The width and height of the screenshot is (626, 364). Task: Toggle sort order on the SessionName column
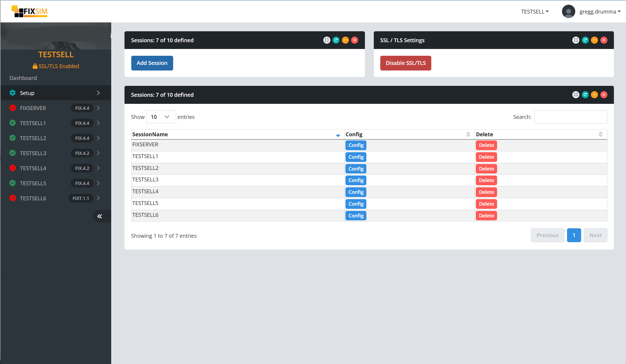click(x=338, y=135)
